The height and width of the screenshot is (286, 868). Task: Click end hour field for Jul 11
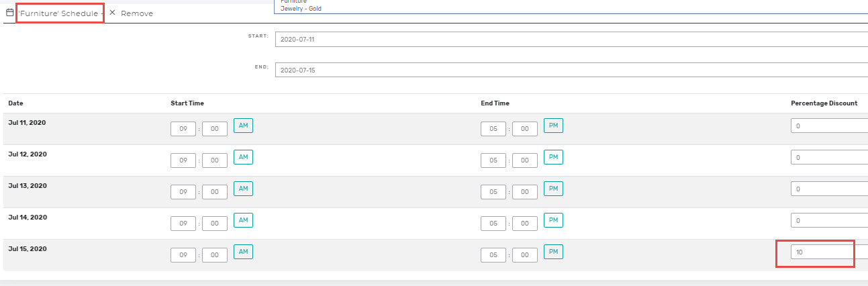pyautogui.click(x=493, y=129)
